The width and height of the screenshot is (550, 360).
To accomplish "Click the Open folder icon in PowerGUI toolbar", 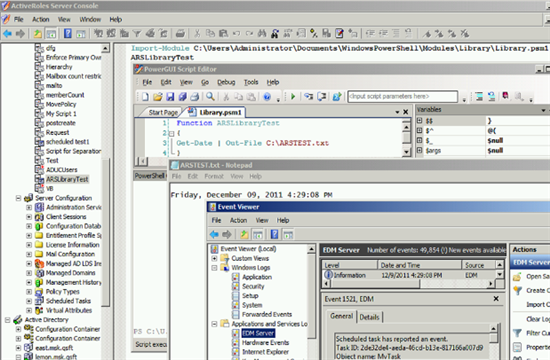I will [x=157, y=96].
